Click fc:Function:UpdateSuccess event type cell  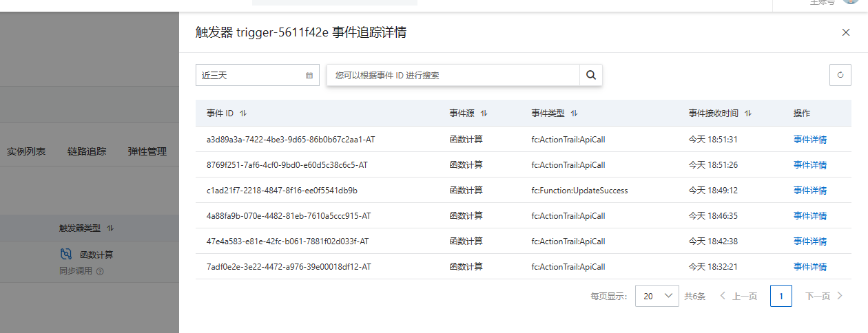click(579, 190)
